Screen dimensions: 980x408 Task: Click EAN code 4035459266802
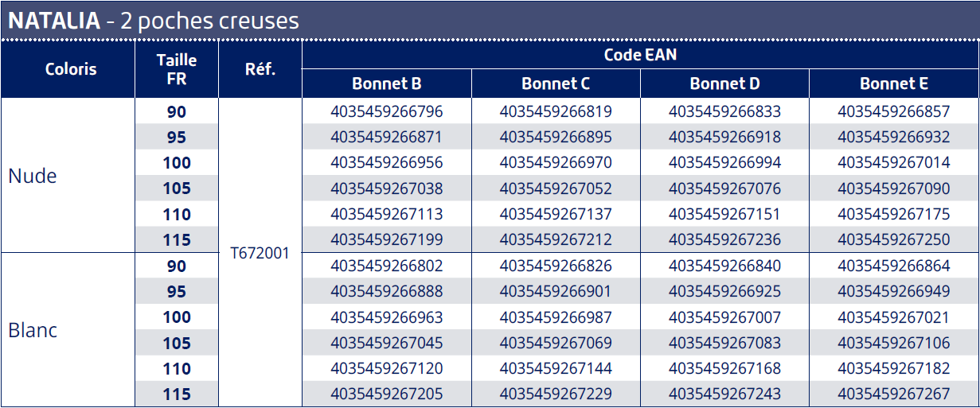[387, 266]
